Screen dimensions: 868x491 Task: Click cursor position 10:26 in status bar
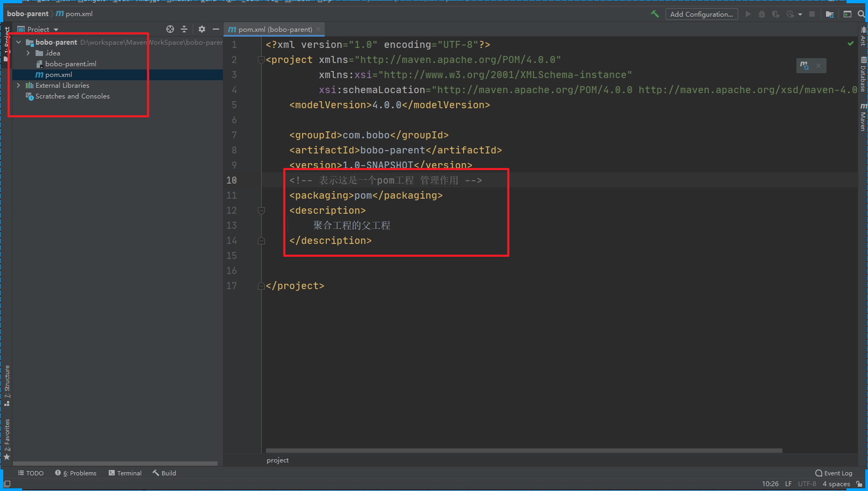click(770, 484)
